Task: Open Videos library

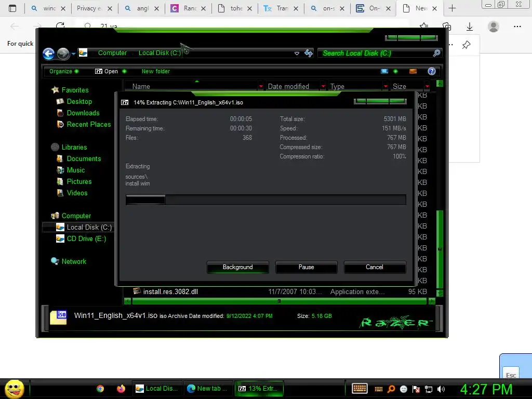Action: tap(72, 193)
